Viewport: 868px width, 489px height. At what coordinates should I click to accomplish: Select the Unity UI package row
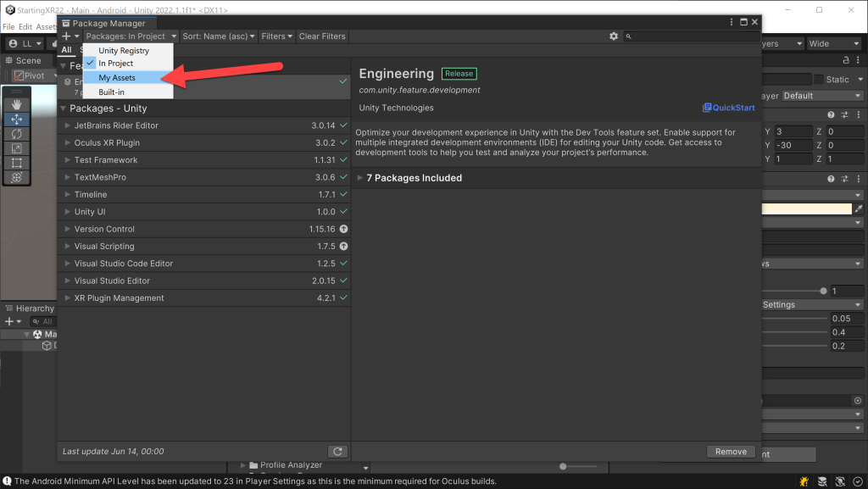[204, 212]
